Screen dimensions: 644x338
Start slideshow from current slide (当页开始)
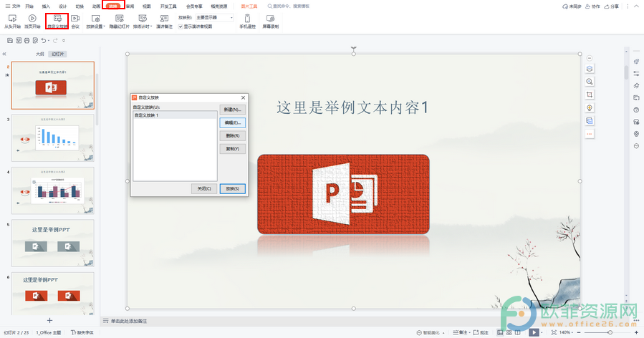click(32, 21)
